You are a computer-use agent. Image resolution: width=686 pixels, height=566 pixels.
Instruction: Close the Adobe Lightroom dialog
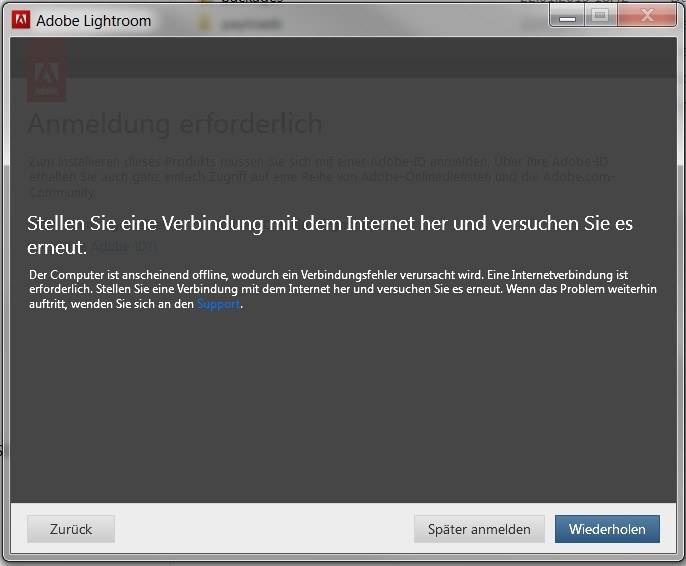pyautogui.click(x=645, y=15)
